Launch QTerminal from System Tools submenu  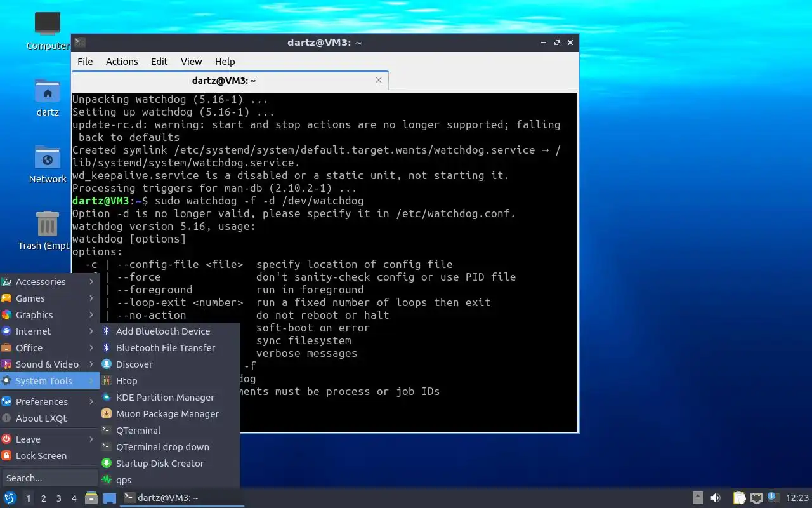[169, 431]
